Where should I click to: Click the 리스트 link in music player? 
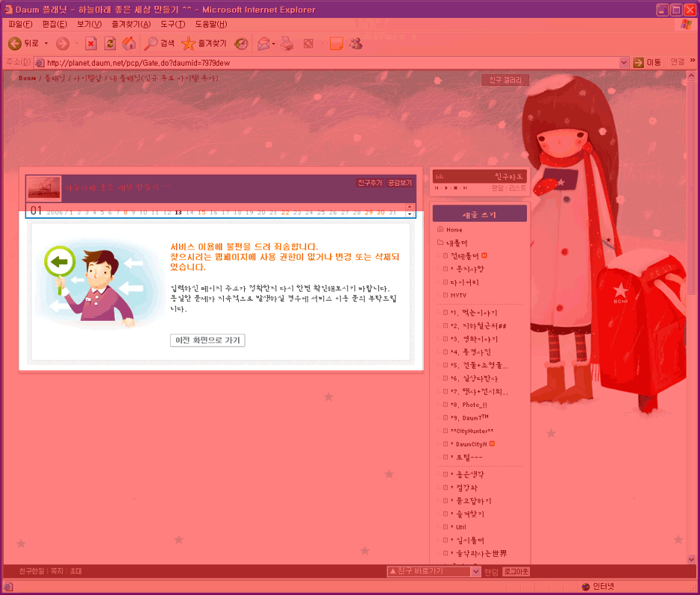[517, 188]
